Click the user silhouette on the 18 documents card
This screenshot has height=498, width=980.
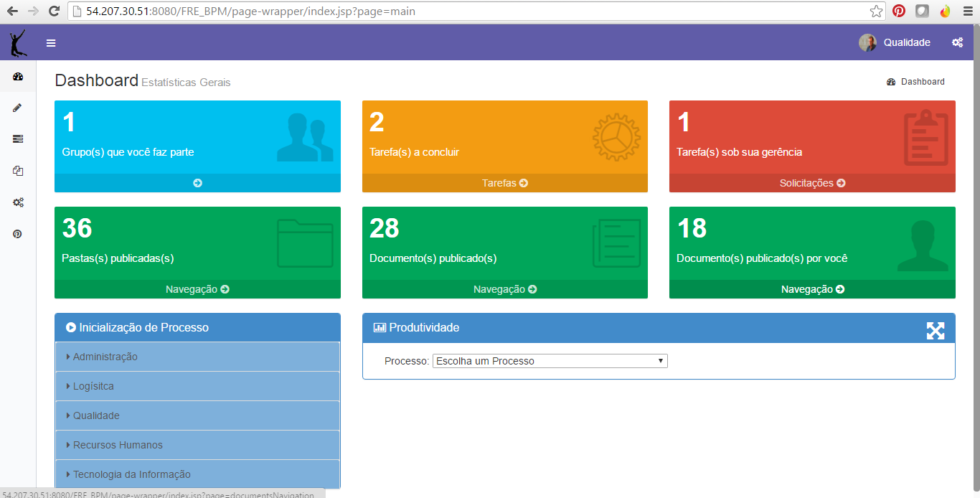(923, 245)
